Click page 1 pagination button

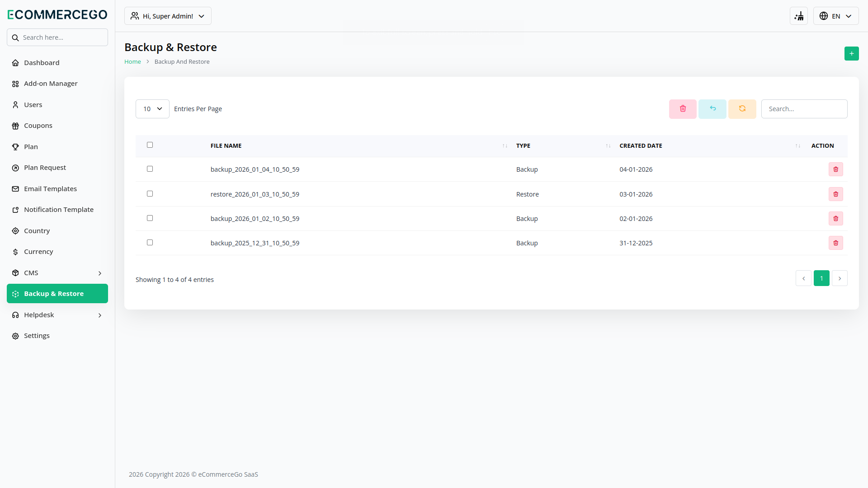click(821, 278)
